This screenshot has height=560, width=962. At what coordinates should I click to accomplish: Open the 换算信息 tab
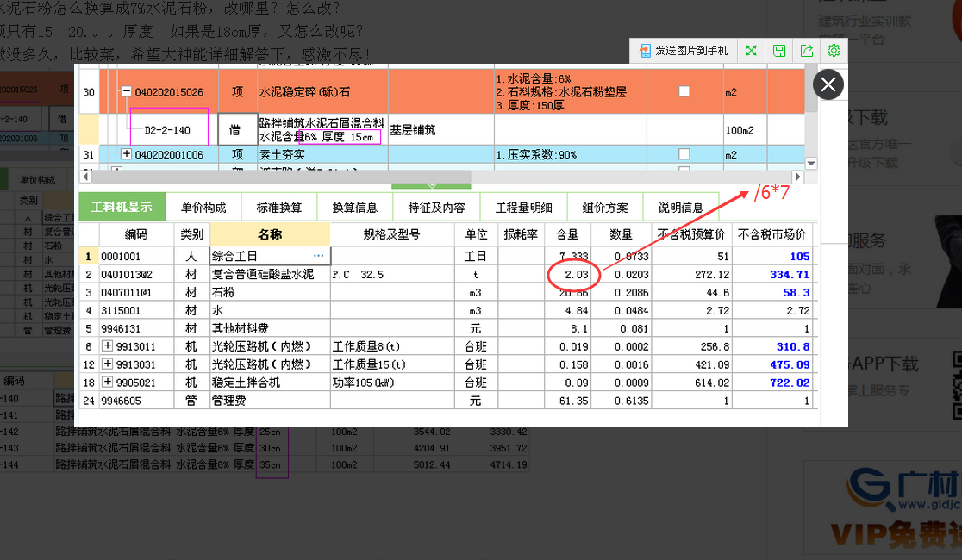[354, 208]
